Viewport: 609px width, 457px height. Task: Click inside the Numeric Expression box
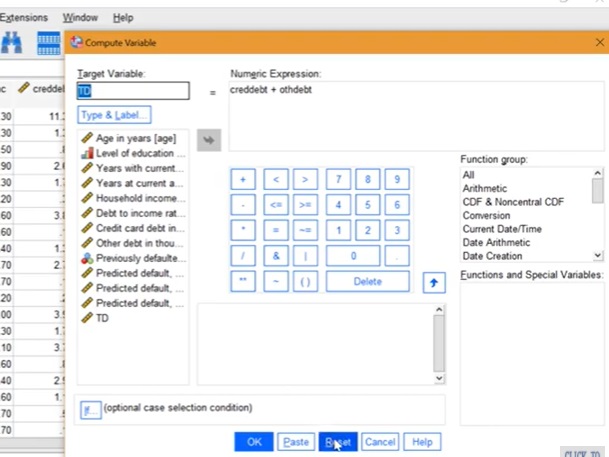click(x=416, y=116)
